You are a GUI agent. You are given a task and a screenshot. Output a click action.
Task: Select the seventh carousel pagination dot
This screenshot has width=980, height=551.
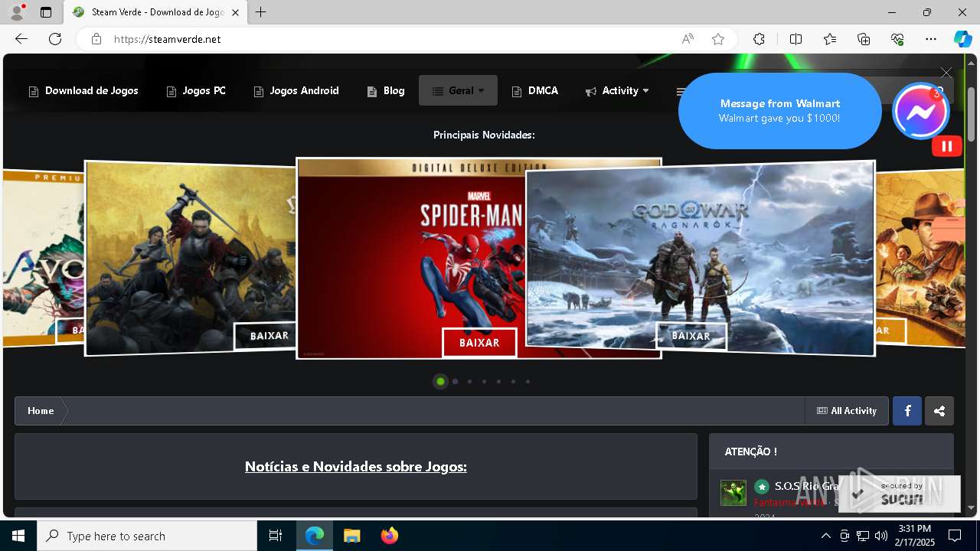coord(528,381)
